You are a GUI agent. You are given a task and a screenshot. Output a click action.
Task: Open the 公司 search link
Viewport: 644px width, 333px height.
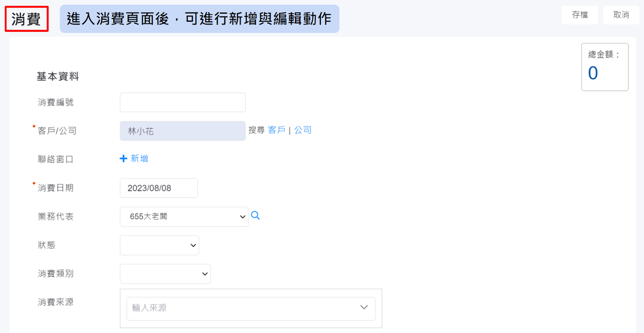coord(303,130)
